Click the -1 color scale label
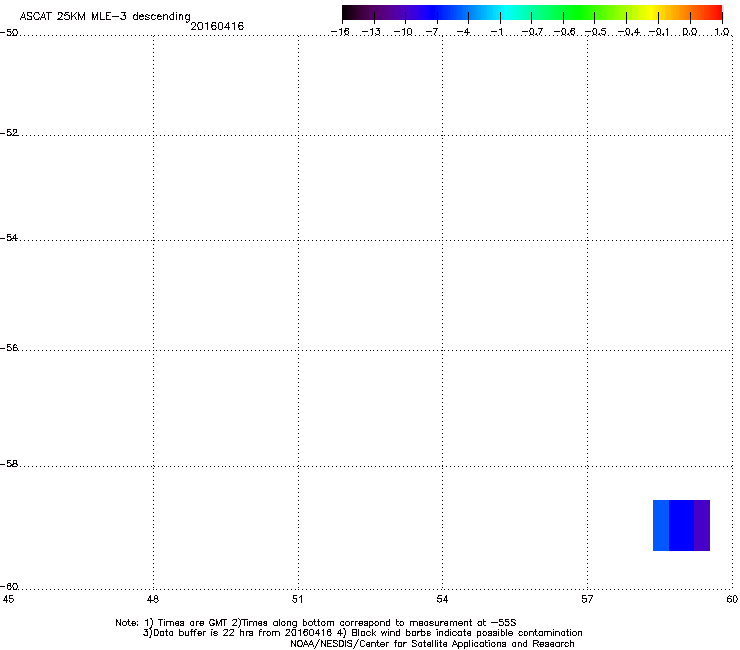 tap(497, 32)
